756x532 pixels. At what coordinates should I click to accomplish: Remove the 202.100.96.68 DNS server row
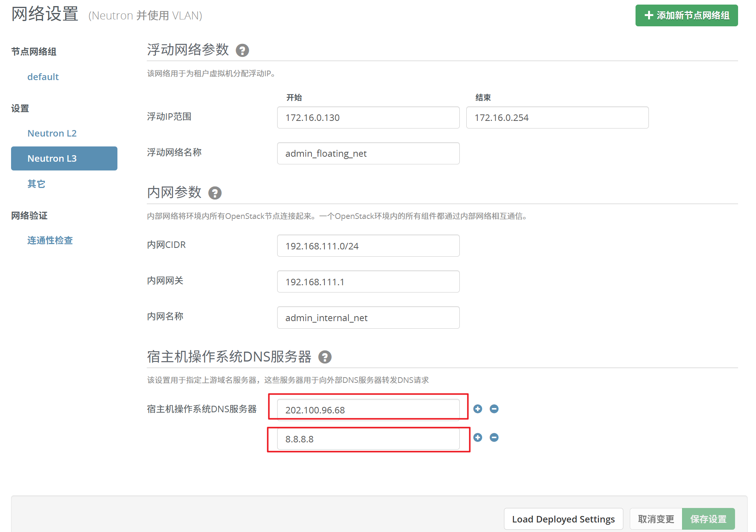click(494, 409)
